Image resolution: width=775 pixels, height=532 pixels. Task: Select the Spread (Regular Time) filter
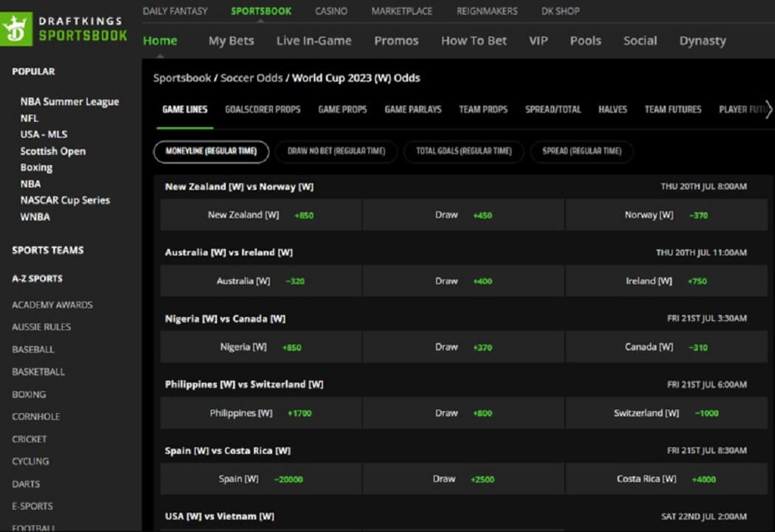pos(582,151)
